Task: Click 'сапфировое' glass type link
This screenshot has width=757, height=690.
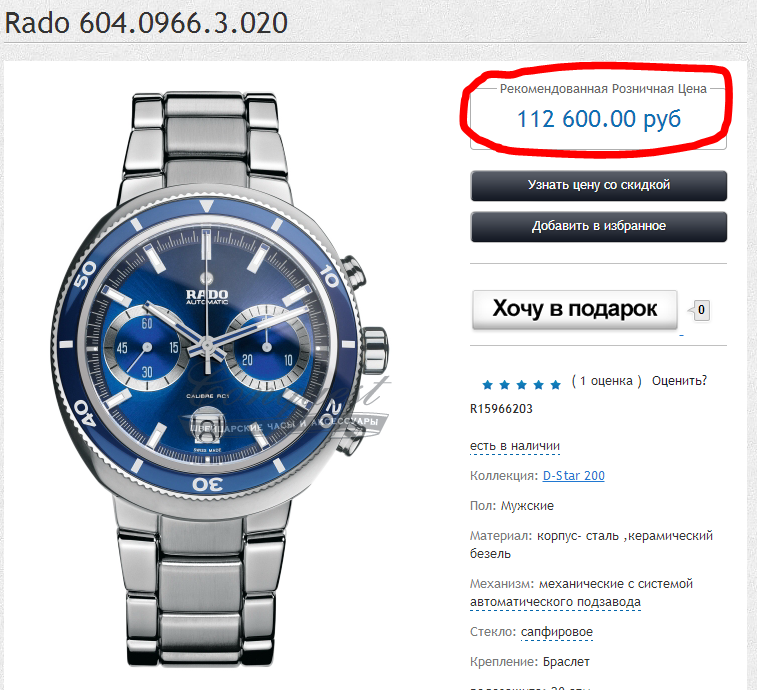Action: tap(557, 632)
